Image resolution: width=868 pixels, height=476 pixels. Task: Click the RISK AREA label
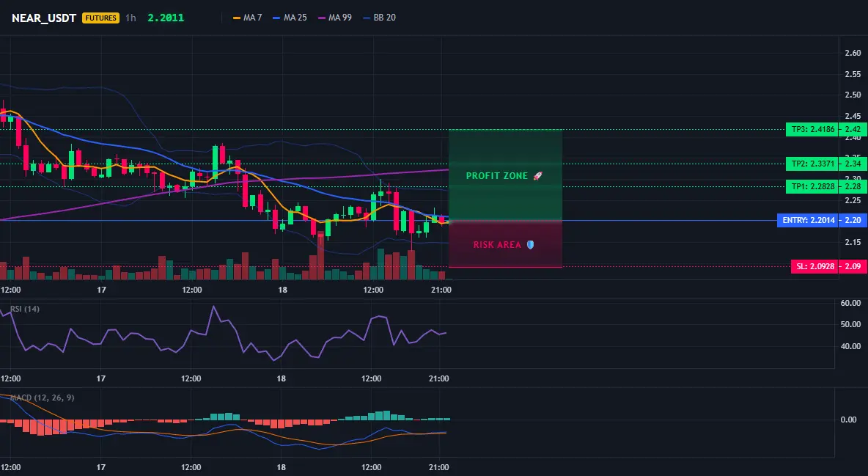[x=497, y=245]
